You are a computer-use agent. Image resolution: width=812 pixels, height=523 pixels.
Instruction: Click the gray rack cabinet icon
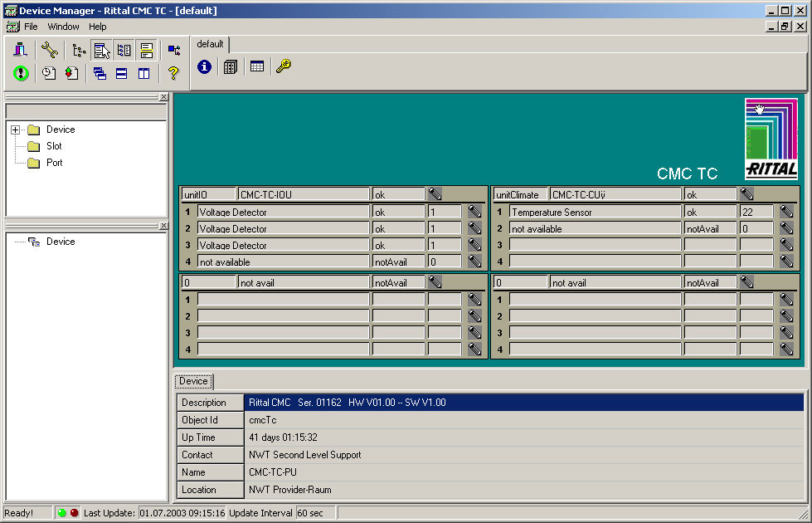click(x=231, y=66)
